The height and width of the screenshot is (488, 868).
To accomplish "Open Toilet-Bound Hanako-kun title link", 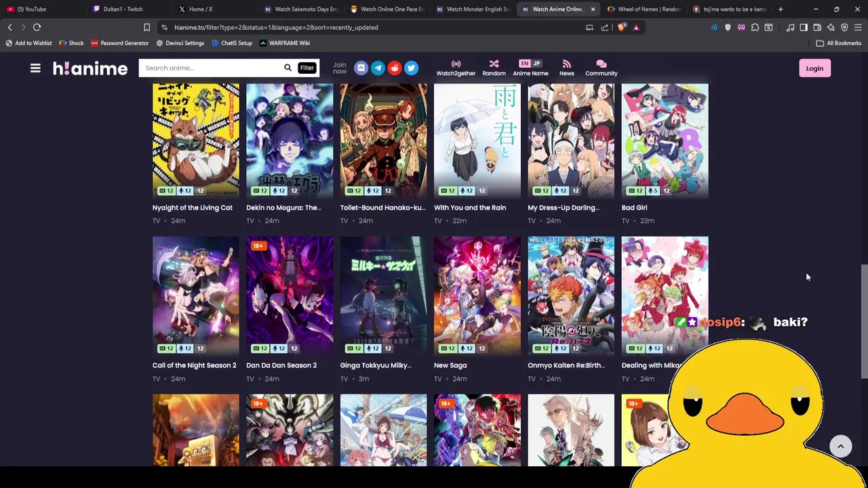I will (383, 207).
